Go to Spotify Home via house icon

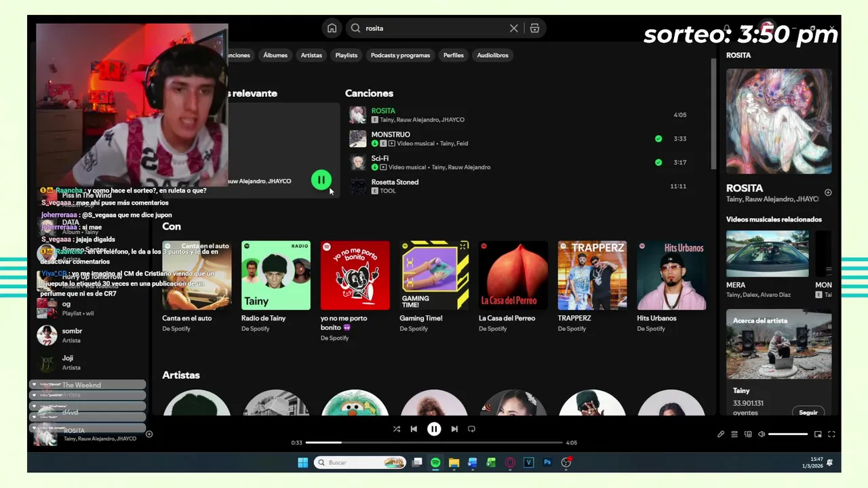point(332,28)
